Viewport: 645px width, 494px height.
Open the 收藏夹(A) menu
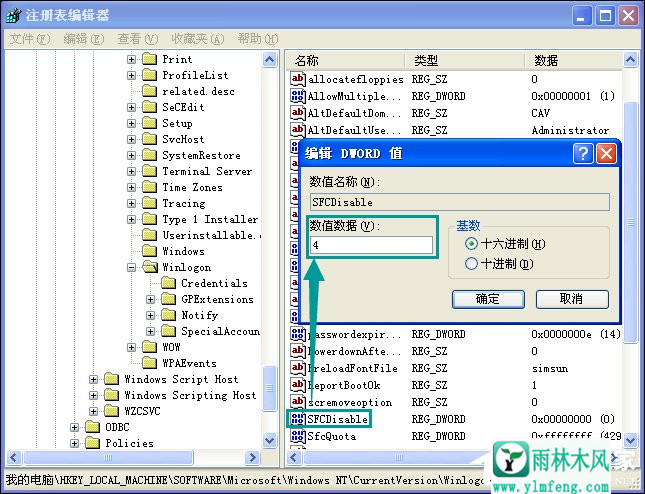tap(197, 39)
